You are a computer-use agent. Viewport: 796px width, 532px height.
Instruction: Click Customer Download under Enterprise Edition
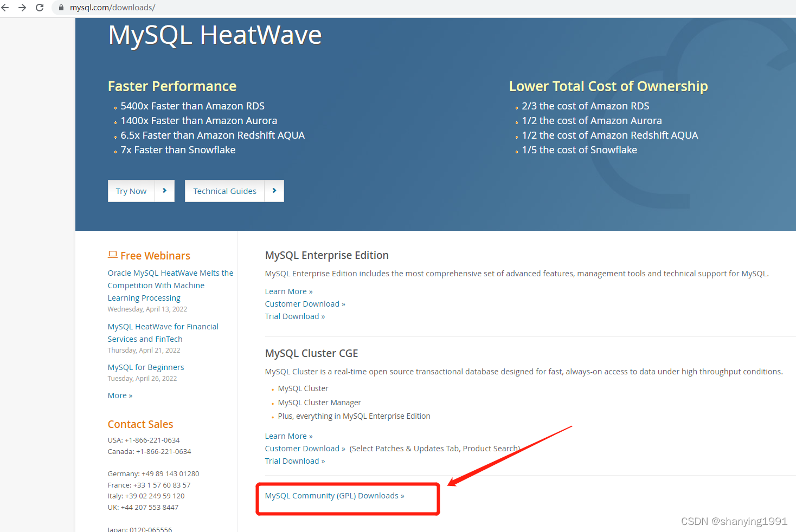click(x=305, y=304)
